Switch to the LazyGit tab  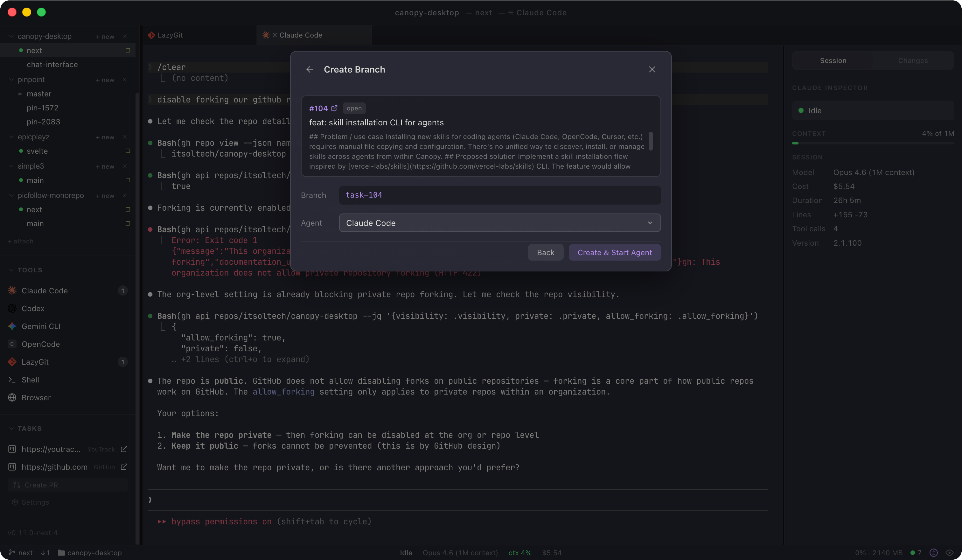(170, 35)
